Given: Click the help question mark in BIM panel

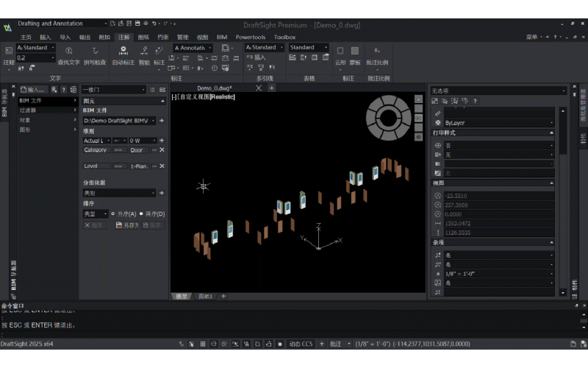Looking at the screenshot, I should tap(64, 90).
